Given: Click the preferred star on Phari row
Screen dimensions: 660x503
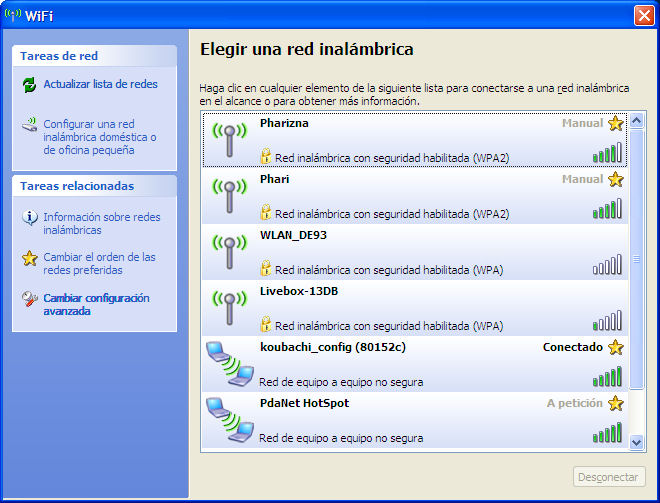Looking at the screenshot, I should pos(615,179).
